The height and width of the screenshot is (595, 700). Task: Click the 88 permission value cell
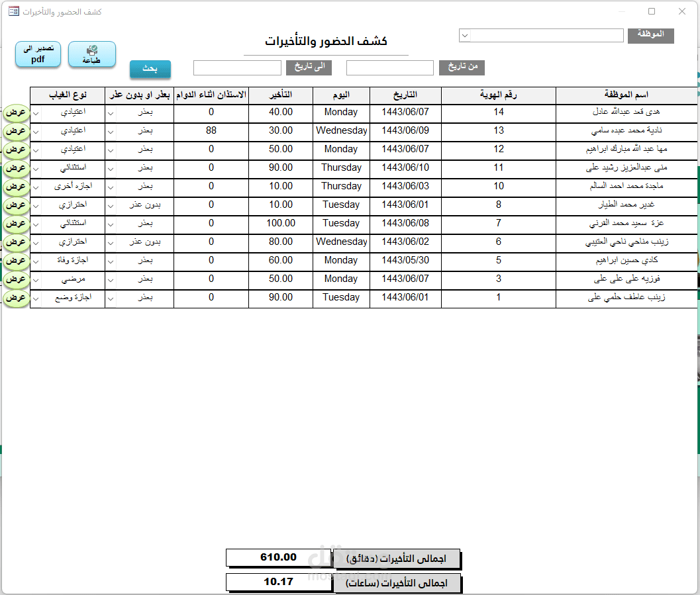pyautogui.click(x=211, y=130)
